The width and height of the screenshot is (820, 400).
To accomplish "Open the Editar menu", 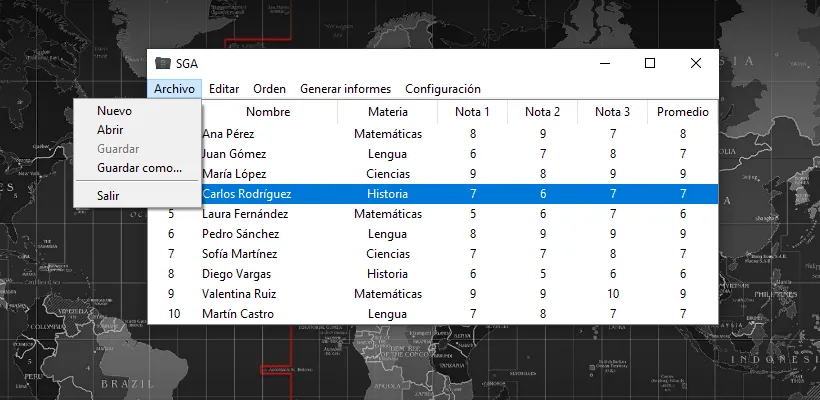I will [x=224, y=89].
